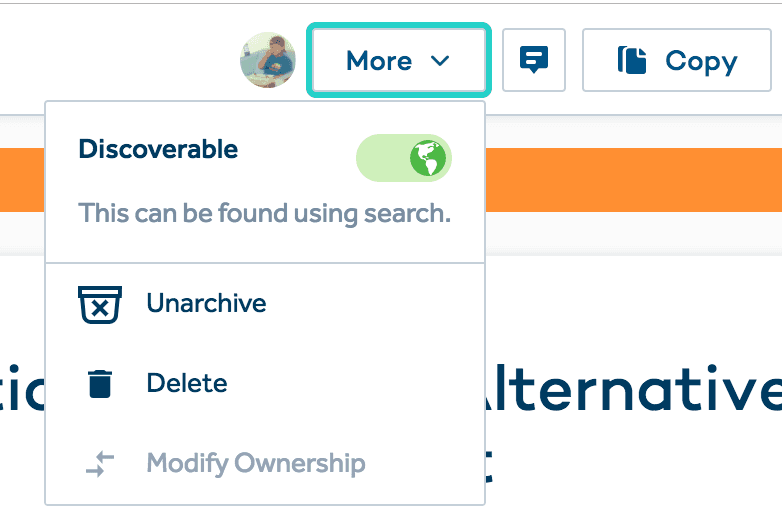Select the Modify Ownership menu entry

(x=255, y=464)
